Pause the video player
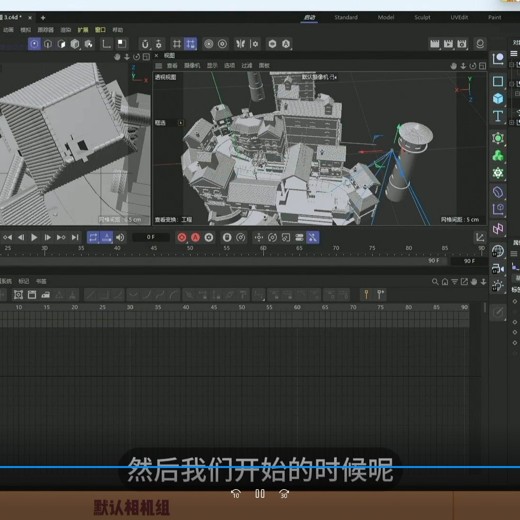Image resolution: width=520 pixels, height=520 pixels. (x=260, y=494)
